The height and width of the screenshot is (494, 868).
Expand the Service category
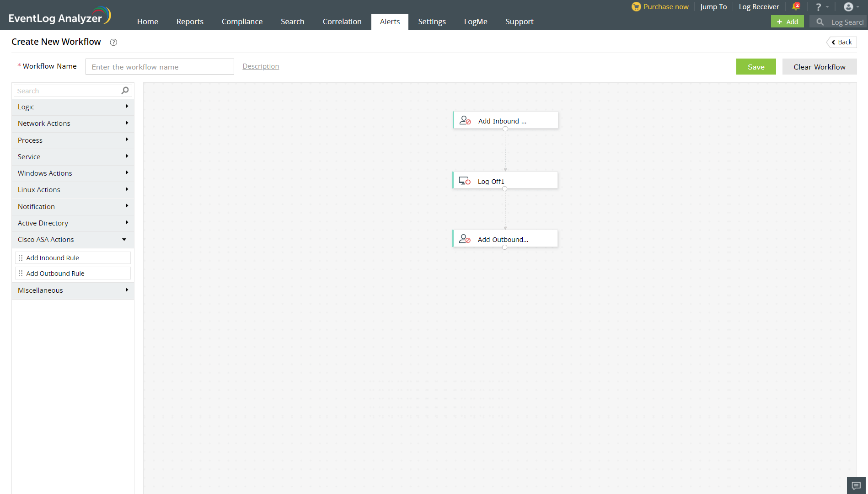73,157
